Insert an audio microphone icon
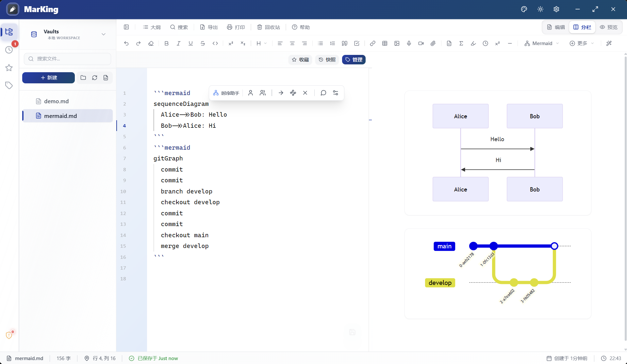This screenshot has width=627, height=364. click(409, 43)
